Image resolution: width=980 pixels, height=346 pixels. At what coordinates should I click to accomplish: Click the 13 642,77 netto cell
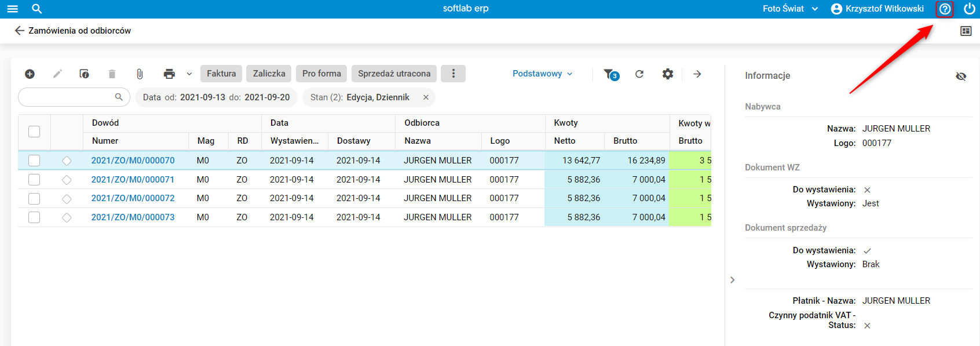(575, 161)
